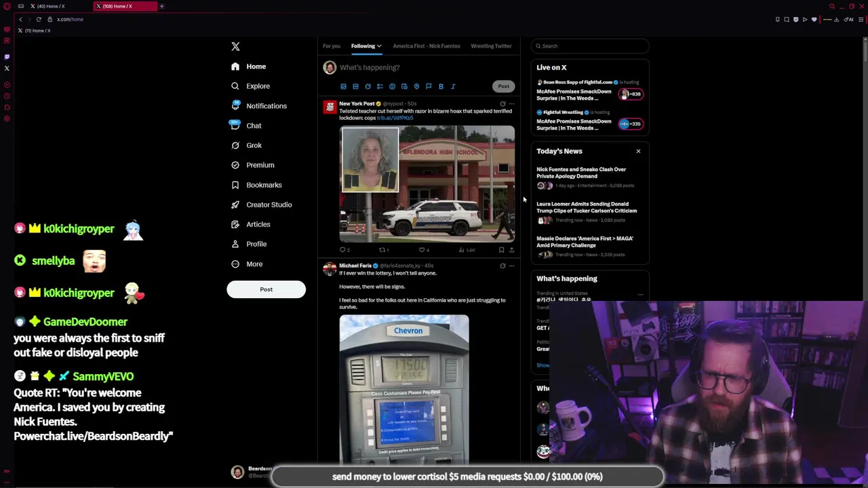Viewport: 868px width, 488px height.
Task: Click Grok icon on Michael Faris tweet
Action: click(502, 266)
